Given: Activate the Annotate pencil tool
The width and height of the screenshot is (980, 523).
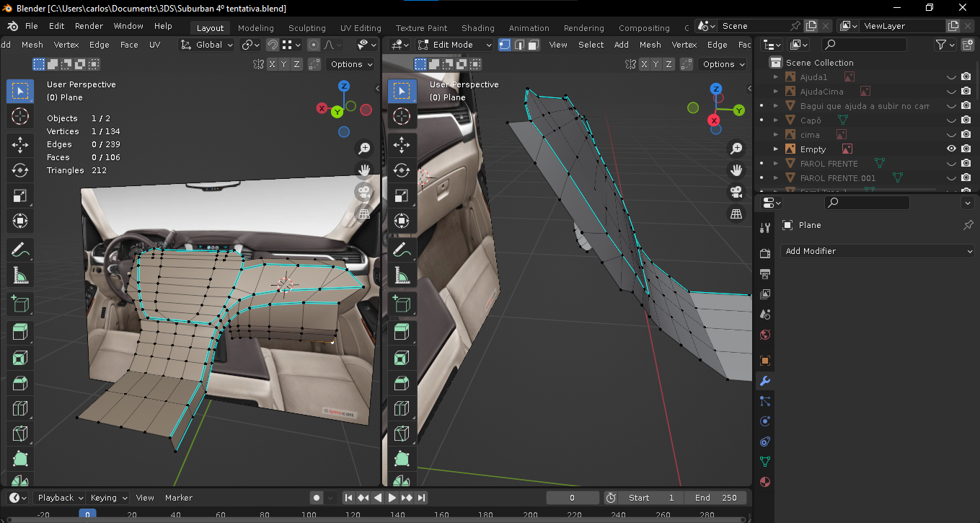Looking at the screenshot, I should click(x=20, y=250).
